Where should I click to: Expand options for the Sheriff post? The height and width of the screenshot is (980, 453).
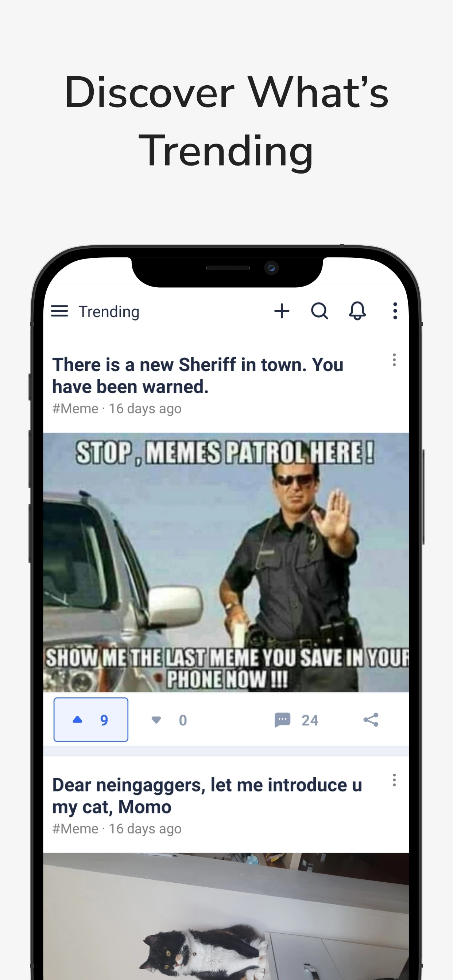tap(394, 360)
